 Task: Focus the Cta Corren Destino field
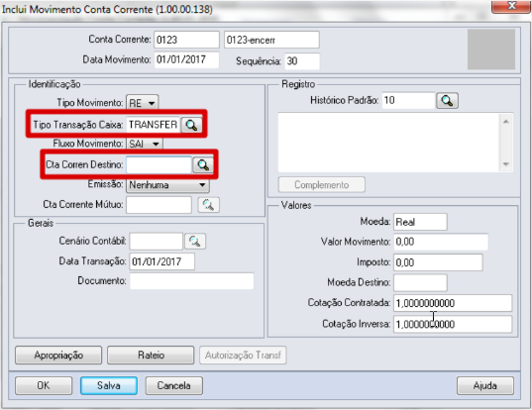pyautogui.click(x=159, y=164)
